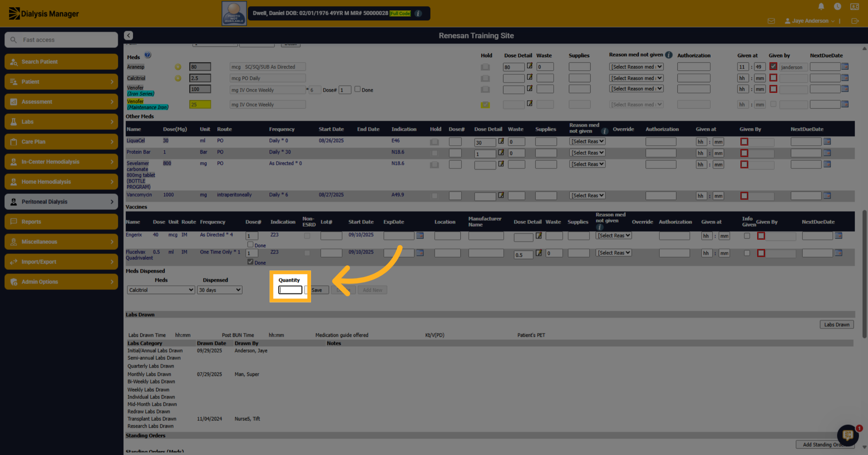The width and height of the screenshot is (868, 455).
Task: Click the Save button in Meds Dispensed
Action: tap(317, 290)
